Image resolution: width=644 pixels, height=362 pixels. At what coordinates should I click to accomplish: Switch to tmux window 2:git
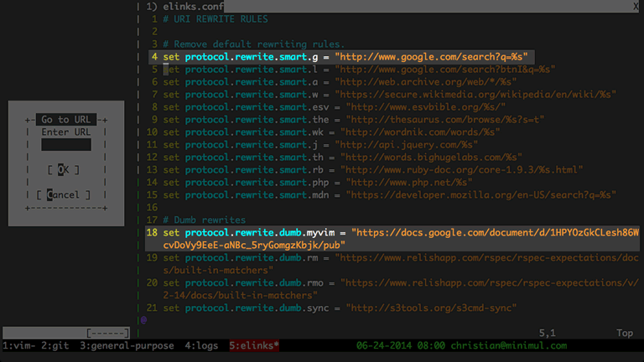point(55,345)
